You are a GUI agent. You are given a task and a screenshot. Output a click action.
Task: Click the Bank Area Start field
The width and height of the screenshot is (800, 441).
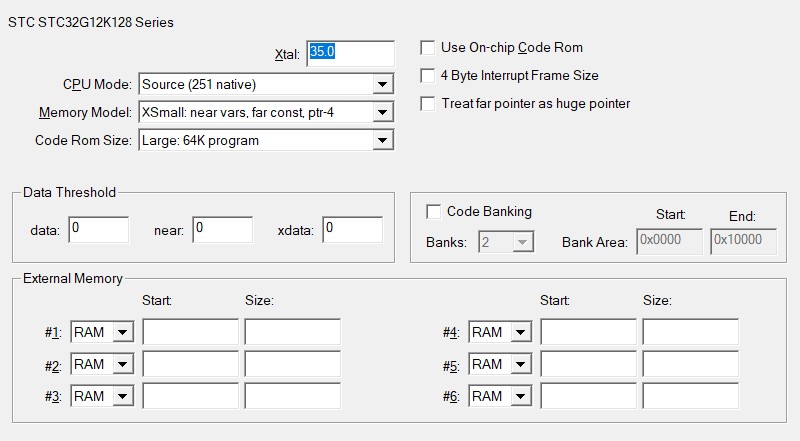point(669,241)
